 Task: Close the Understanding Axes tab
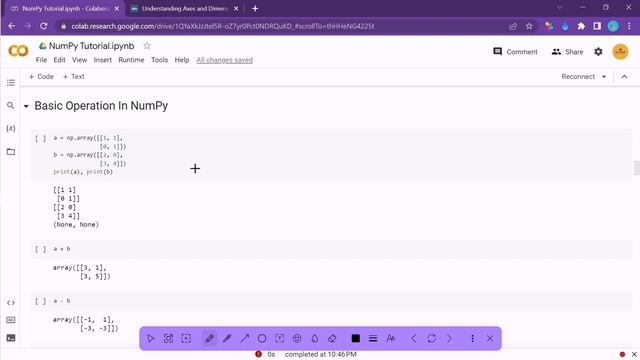236,9
